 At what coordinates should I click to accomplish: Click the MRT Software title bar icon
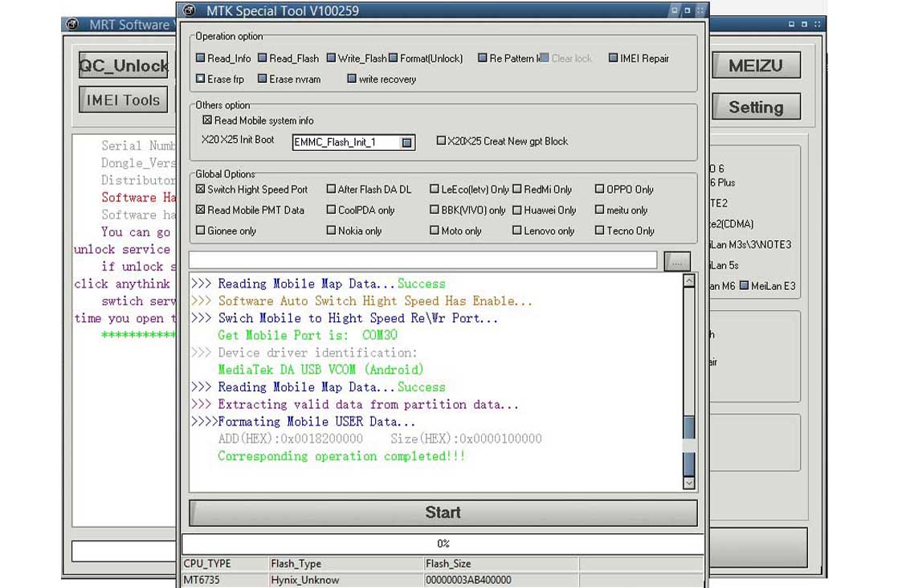[73, 25]
